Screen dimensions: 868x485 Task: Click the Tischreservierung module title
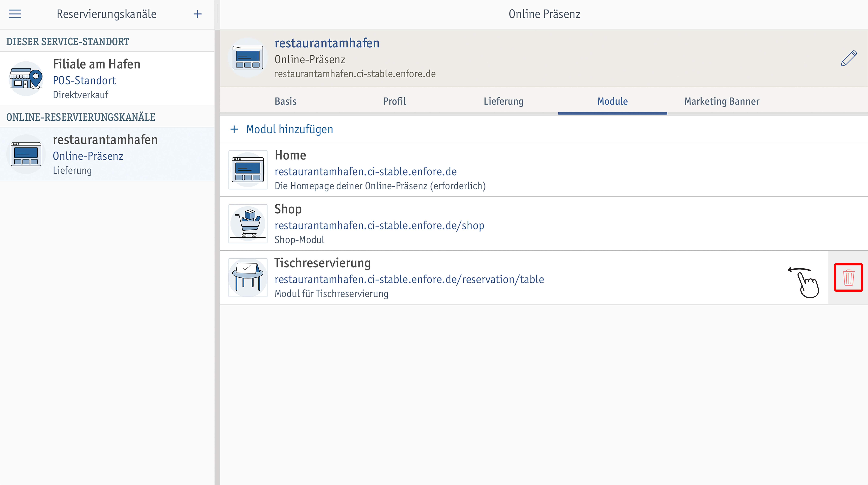click(322, 263)
